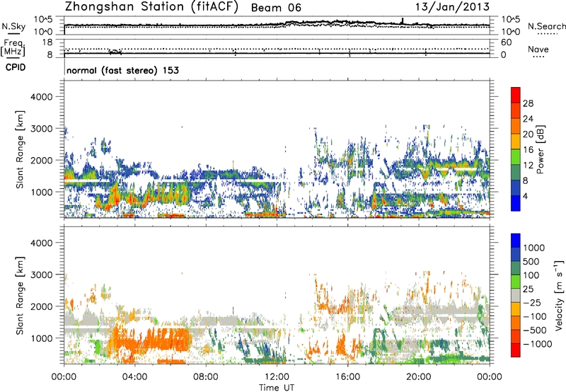Click the orange velocity patch near 06:00 UT
Screen dimensions: 566x392
point(169,340)
